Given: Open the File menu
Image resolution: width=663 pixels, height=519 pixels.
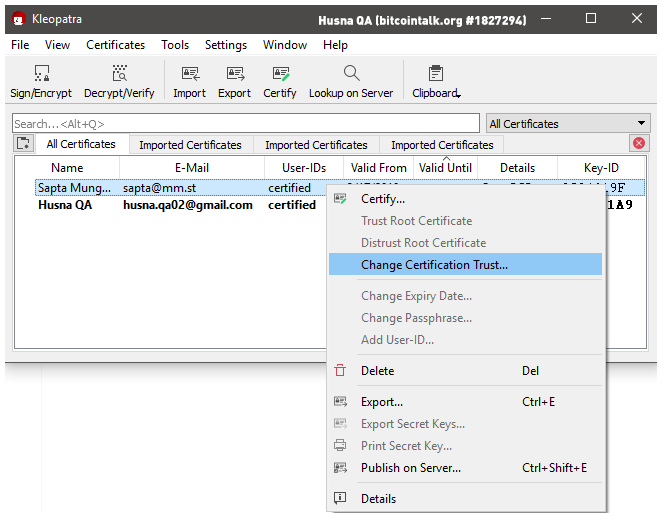Looking at the screenshot, I should [x=20, y=45].
